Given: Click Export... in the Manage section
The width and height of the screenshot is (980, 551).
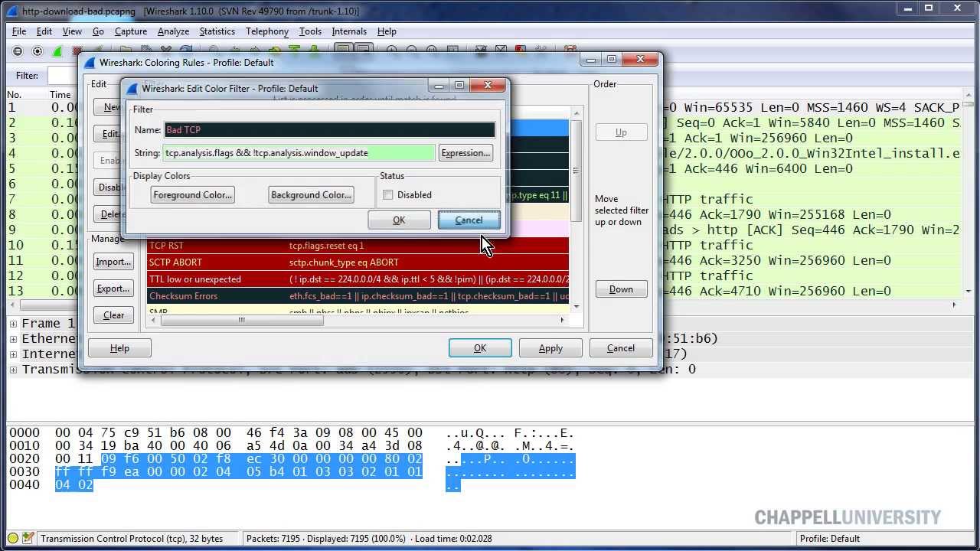Looking at the screenshot, I should pyautogui.click(x=113, y=289).
